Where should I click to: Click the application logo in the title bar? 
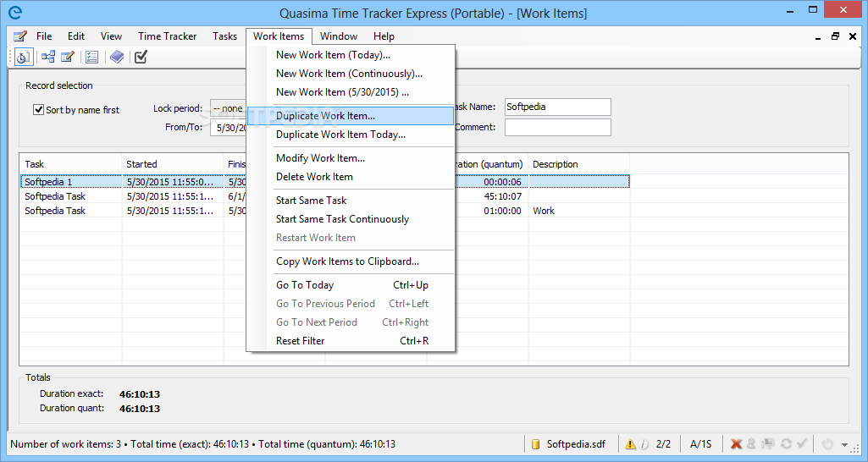[x=15, y=12]
